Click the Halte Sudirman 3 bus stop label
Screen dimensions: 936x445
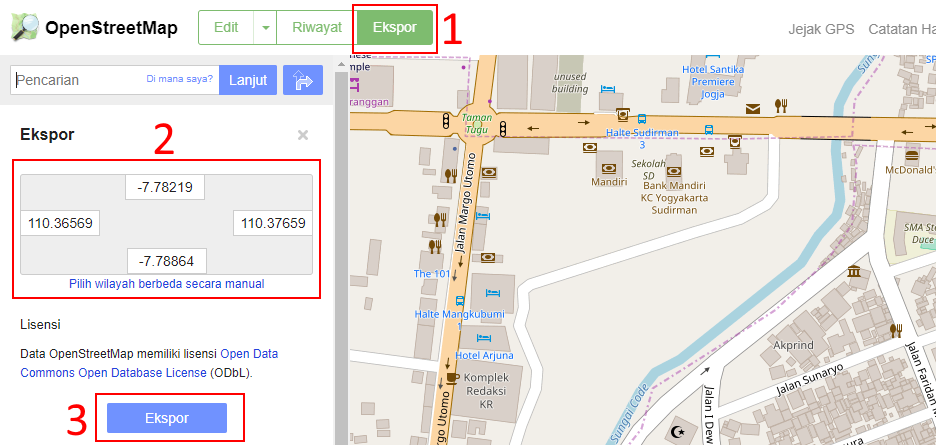pos(642,138)
